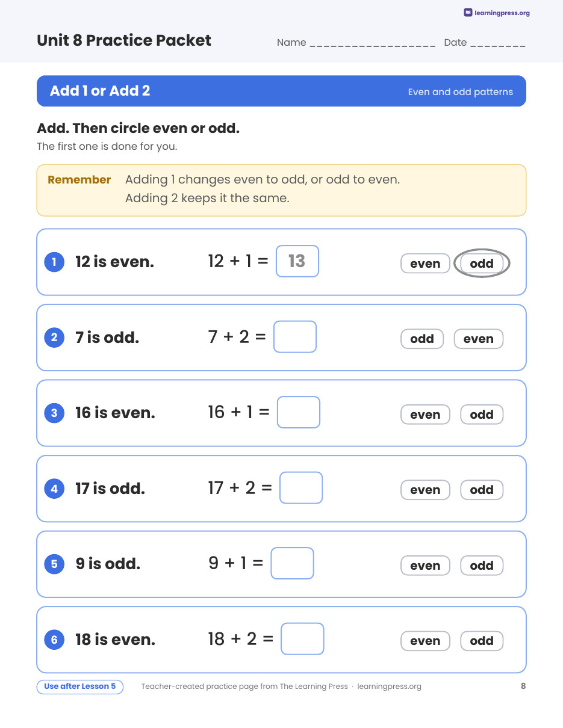Open learningpress.org link in footer

point(389,686)
